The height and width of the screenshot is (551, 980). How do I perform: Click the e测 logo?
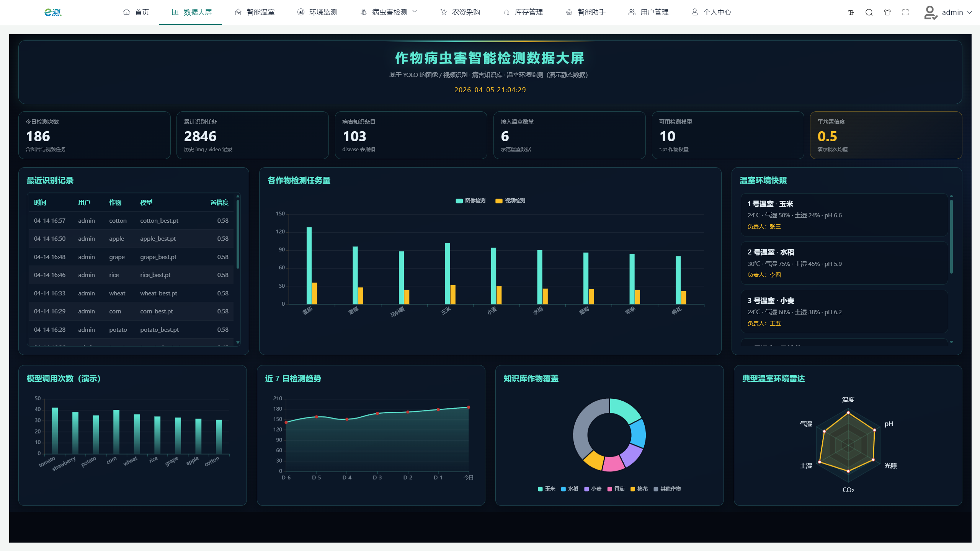53,12
